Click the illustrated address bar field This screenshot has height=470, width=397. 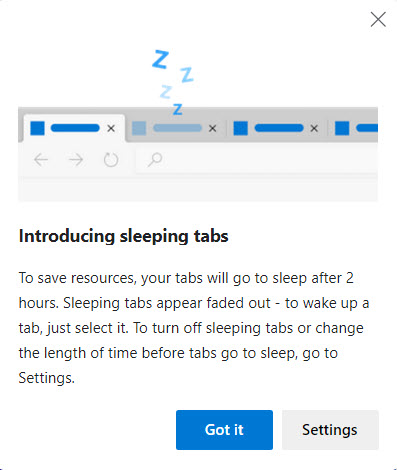[x=257, y=160]
